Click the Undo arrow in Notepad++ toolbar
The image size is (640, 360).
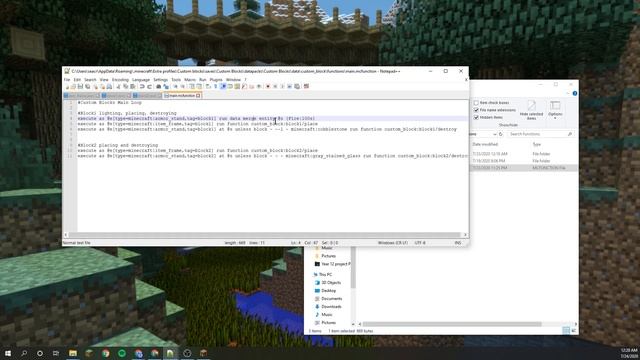point(142,87)
